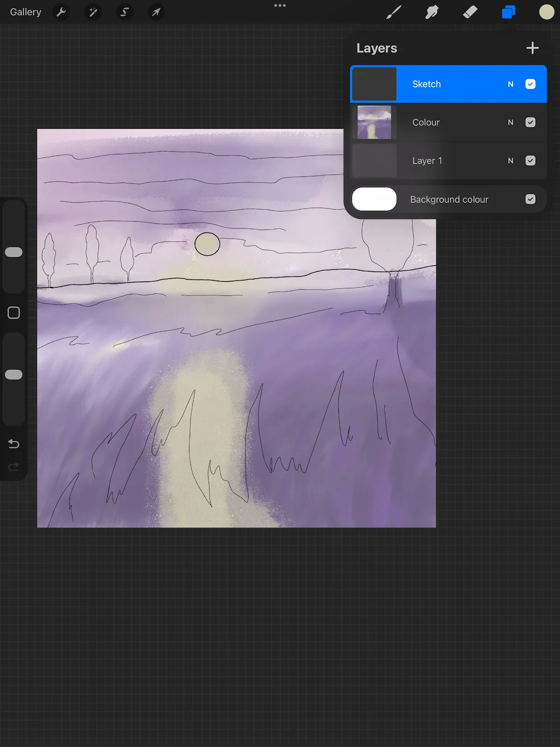Image resolution: width=560 pixels, height=747 pixels.
Task: Redo the last undone action
Action: (x=14, y=467)
